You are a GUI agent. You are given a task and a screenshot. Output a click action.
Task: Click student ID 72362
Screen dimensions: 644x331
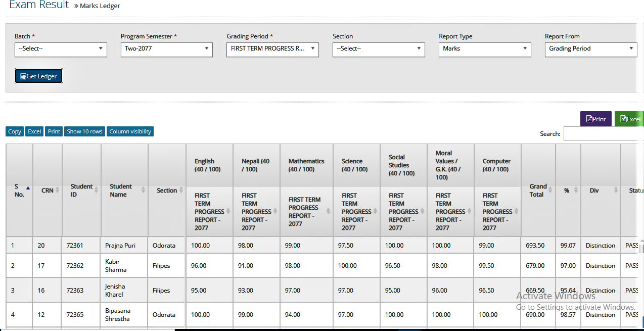75,266
